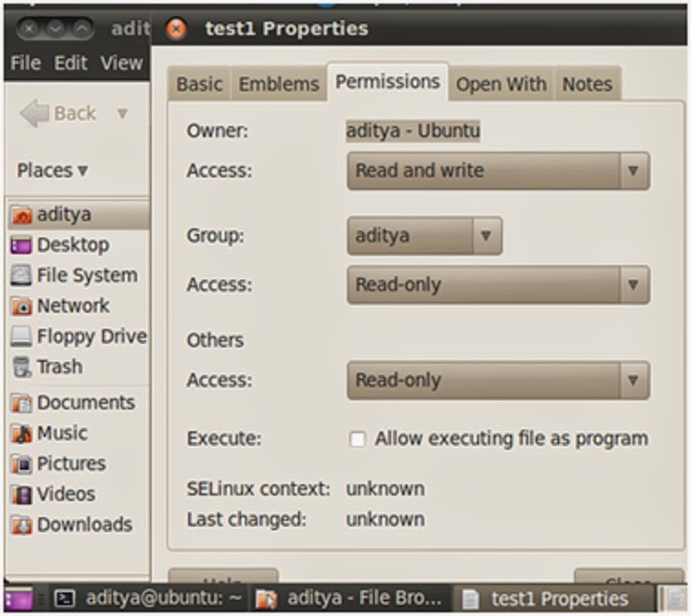
Task: Switch to aditya@ubuntu terminal taskbar entry
Action: coord(147,599)
